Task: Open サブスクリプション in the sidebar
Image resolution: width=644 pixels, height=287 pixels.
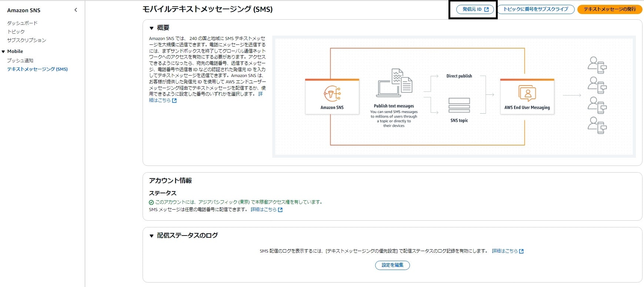Action: point(27,40)
